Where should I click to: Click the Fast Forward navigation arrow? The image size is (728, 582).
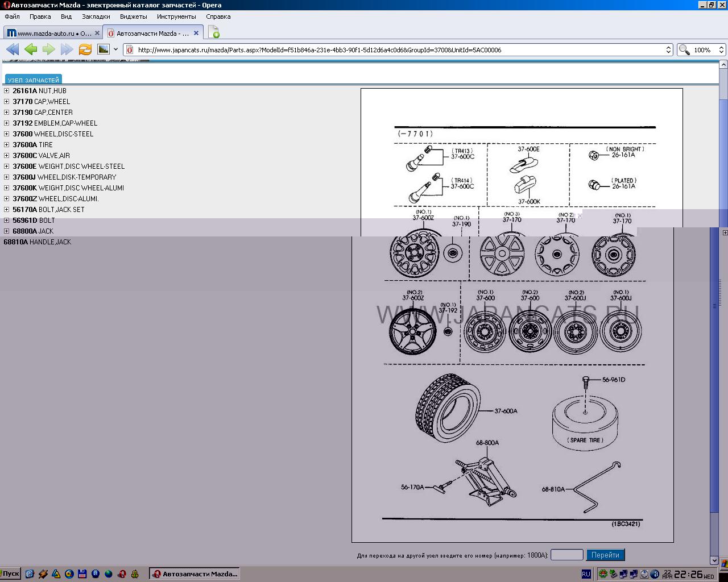67,49
